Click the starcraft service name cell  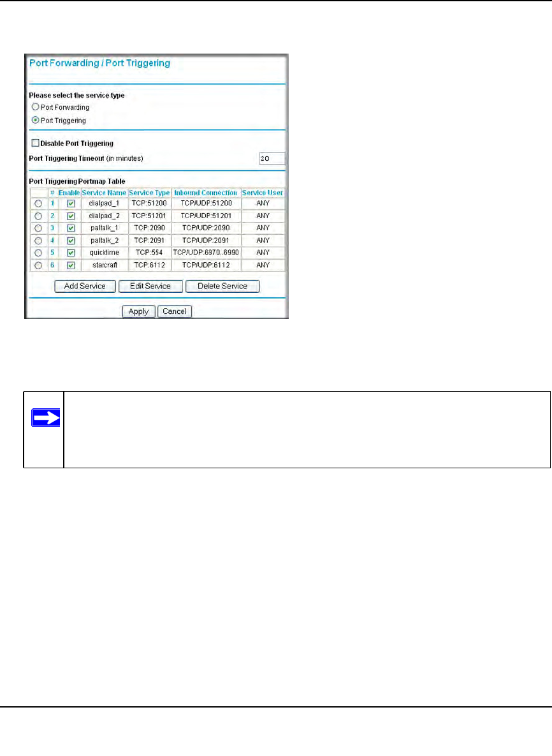click(x=104, y=265)
